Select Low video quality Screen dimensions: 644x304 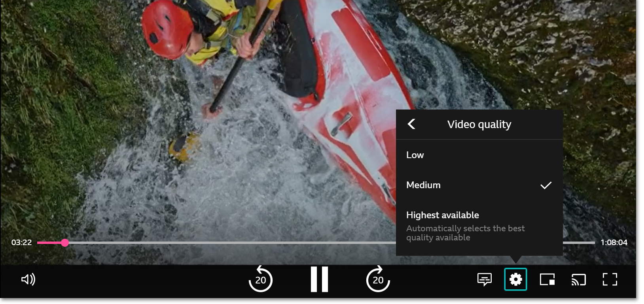point(479,155)
